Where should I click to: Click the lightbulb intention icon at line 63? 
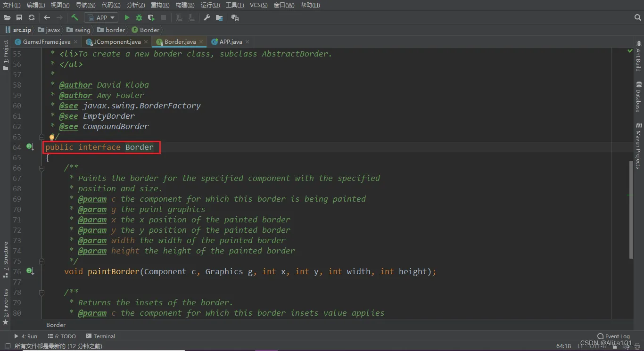coord(52,137)
